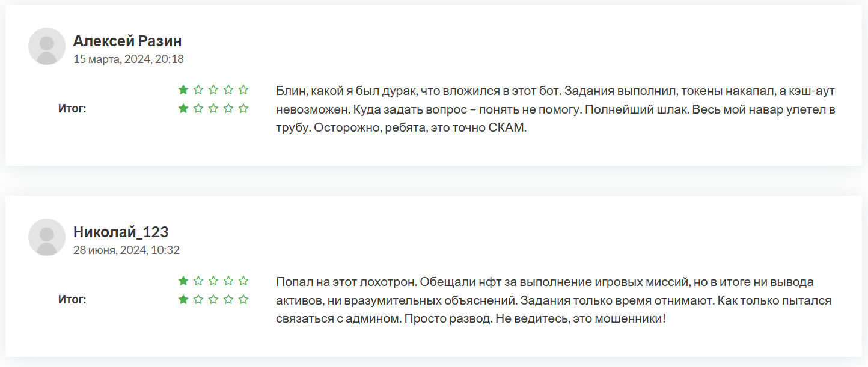Image resolution: width=868 pixels, height=367 pixels.
Task: Click the fourth star in Алексей Разин's Итог row
Action: [x=228, y=109]
